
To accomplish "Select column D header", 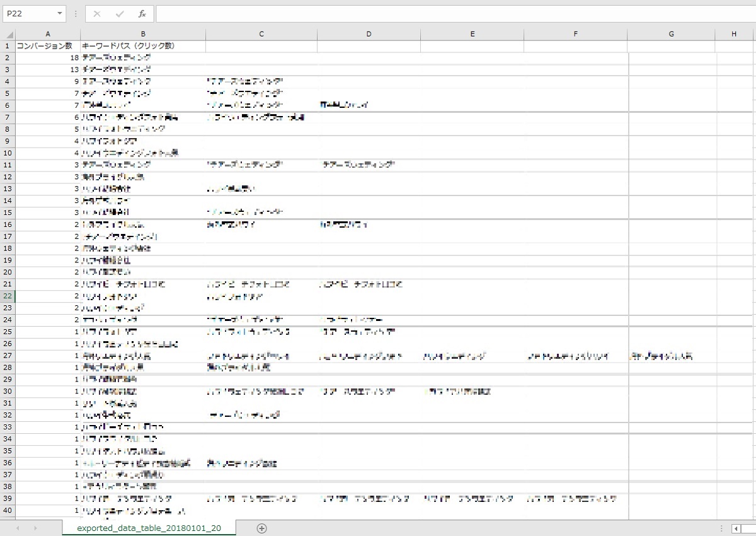I will pyautogui.click(x=369, y=34).
